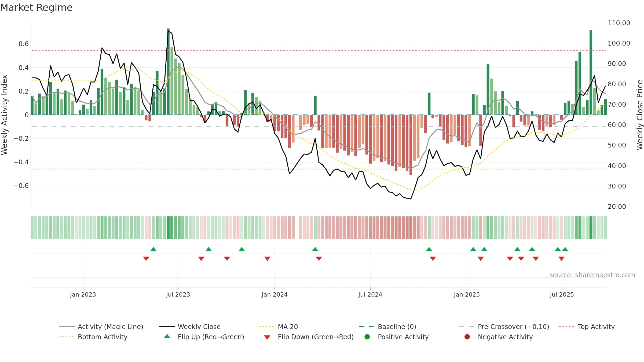Toggle the MA 20 legend entry
Viewport: 644px width, 362px height.
coord(278,327)
